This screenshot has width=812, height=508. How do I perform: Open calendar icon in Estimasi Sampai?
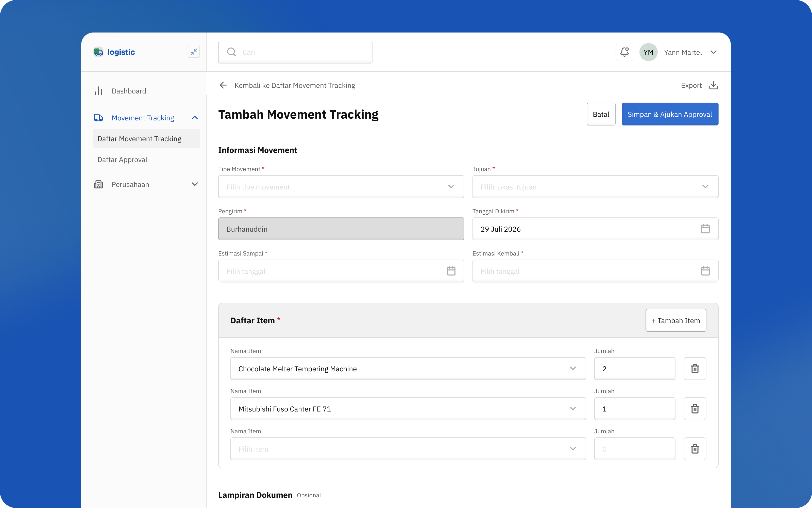451,271
